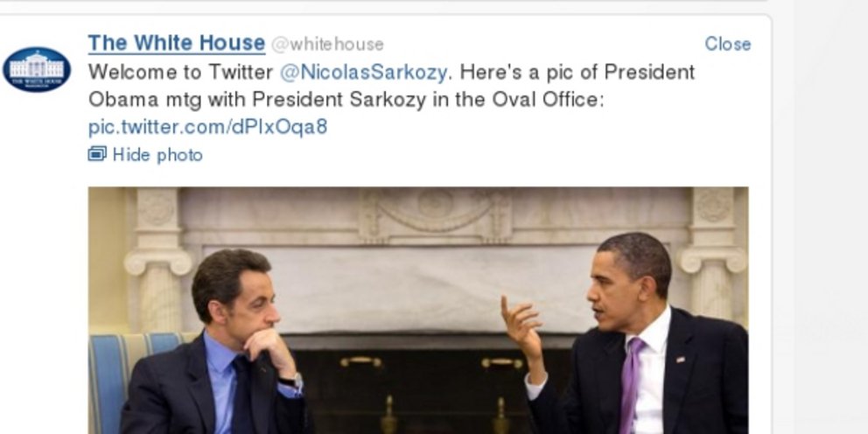Click the embedded Oval Office photo

(x=418, y=311)
